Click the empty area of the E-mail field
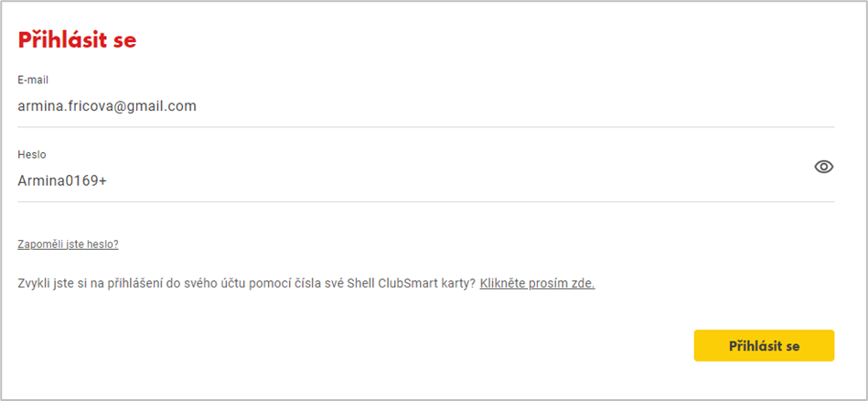 coord(515,106)
